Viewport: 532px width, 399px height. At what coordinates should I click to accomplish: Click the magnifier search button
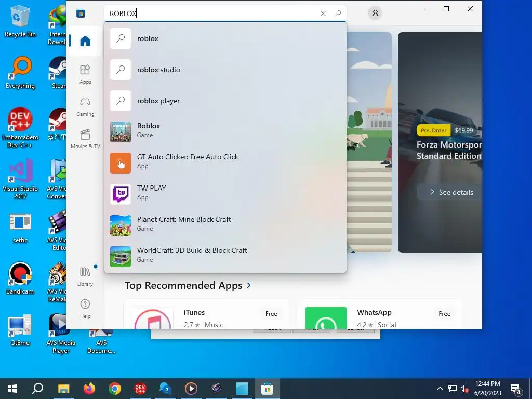point(338,13)
